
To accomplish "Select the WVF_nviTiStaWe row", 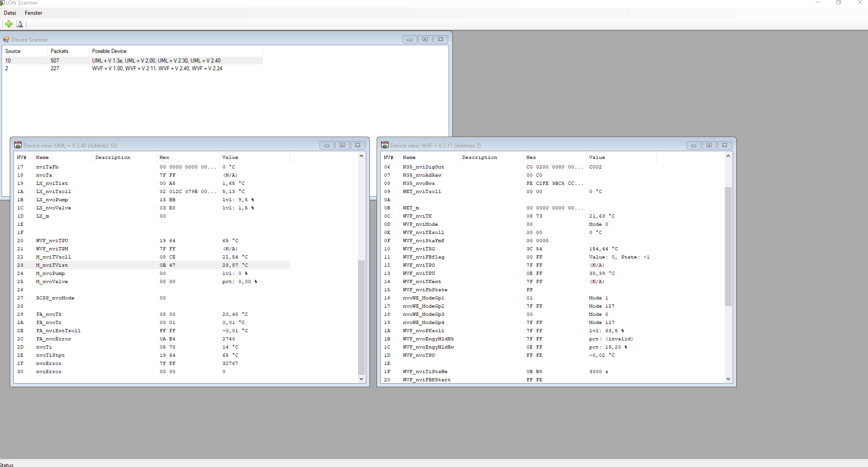I will tap(520, 372).
